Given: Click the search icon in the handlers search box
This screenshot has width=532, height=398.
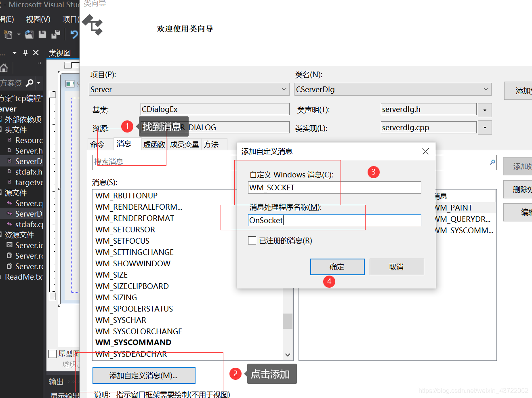Looking at the screenshot, I should [x=492, y=162].
